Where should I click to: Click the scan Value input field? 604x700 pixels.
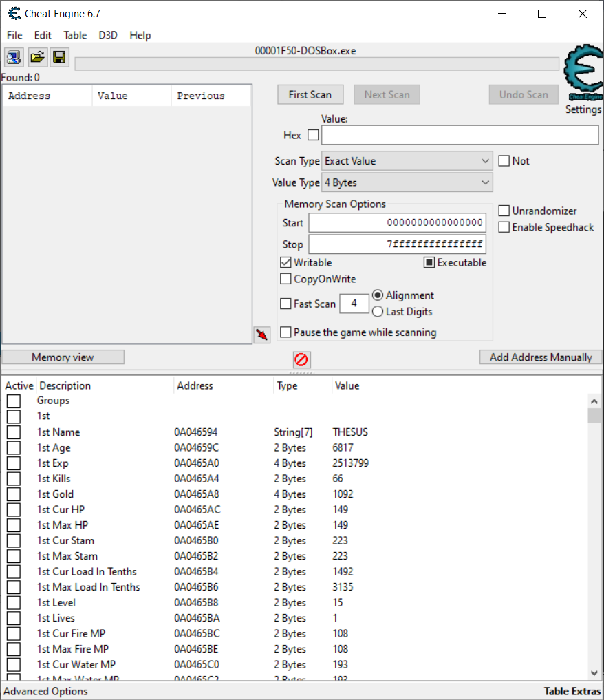click(460, 135)
